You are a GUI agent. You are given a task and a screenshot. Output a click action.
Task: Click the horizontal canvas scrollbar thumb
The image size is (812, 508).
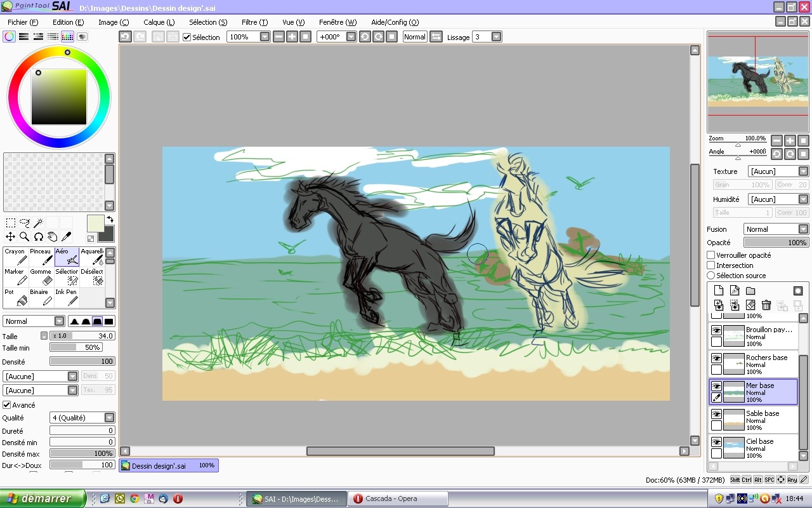click(400, 451)
